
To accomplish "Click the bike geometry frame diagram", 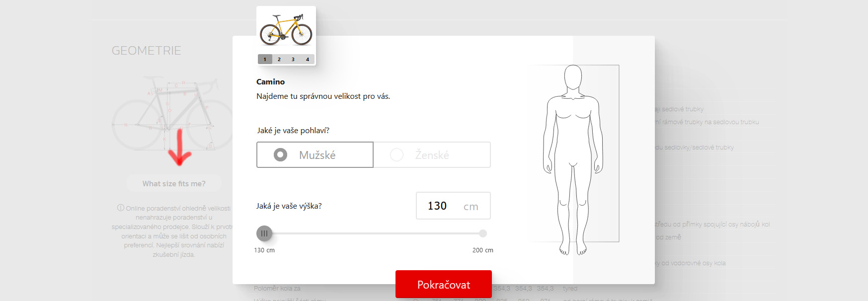I will click(x=172, y=113).
